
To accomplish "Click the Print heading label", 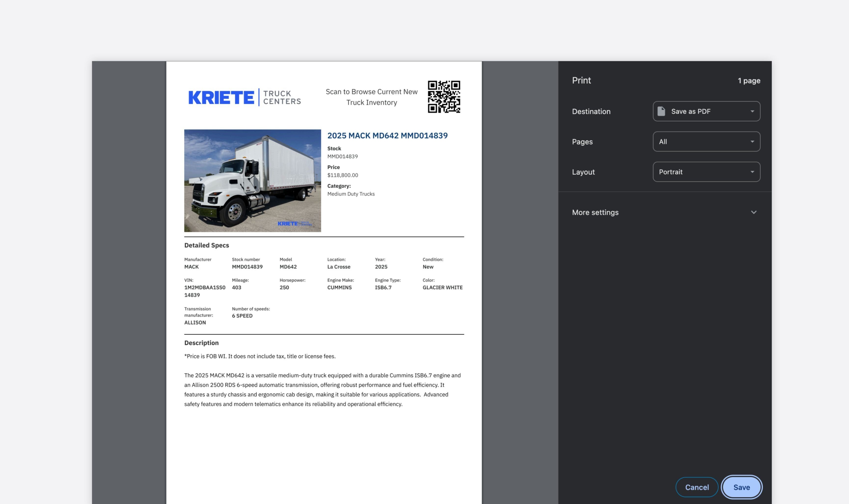I will (x=581, y=80).
